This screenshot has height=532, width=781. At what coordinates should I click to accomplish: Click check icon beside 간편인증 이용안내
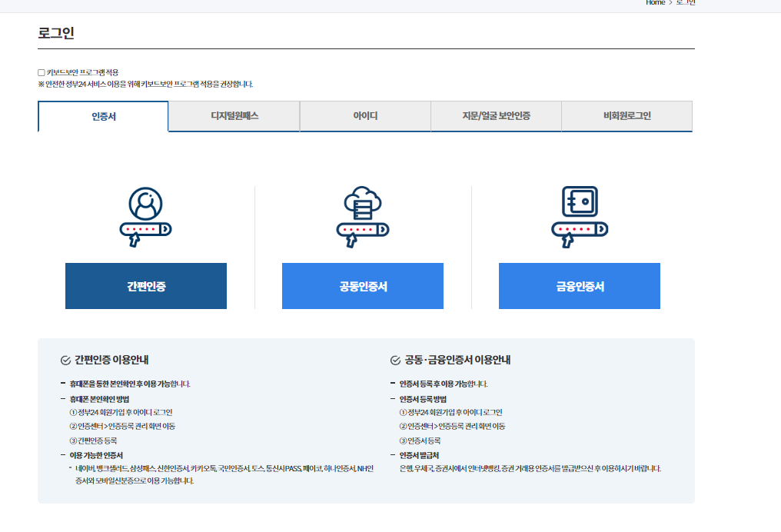[65, 361]
